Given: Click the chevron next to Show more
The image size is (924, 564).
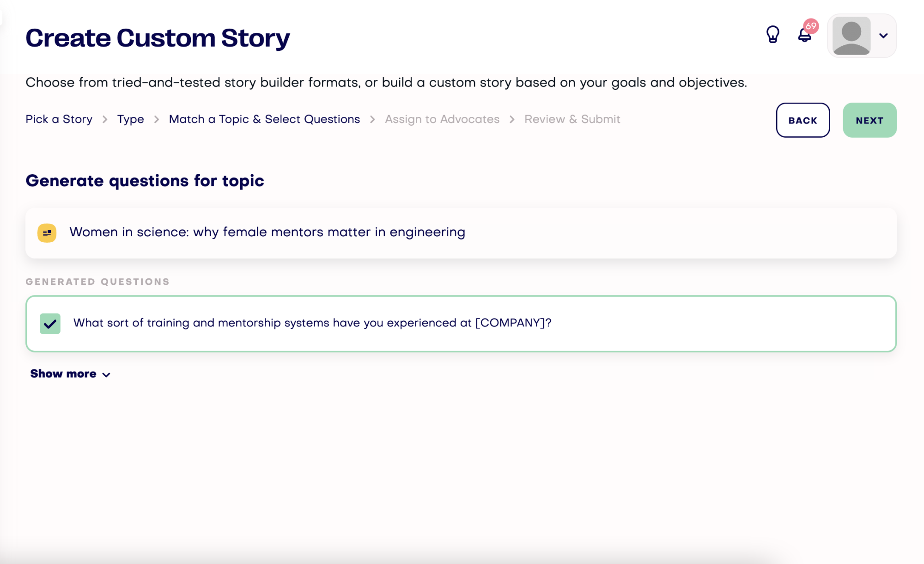Looking at the screenshot, I should point(106,375).
